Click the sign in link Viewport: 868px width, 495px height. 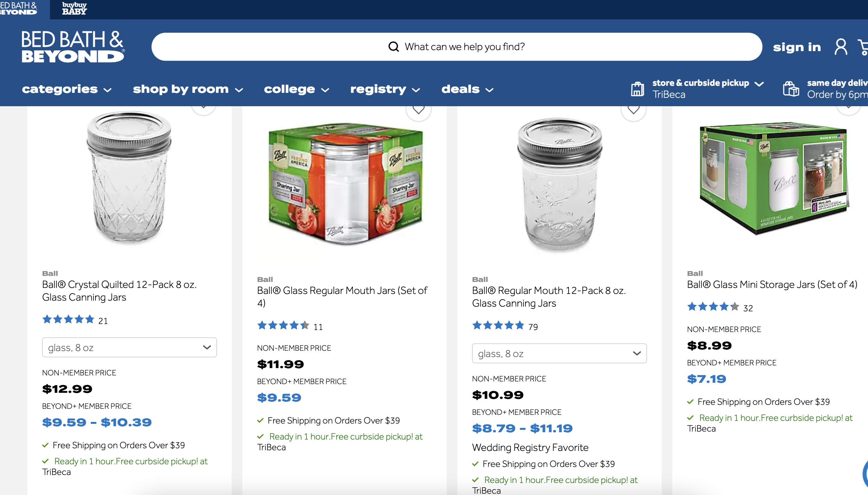(x=797, y=47)
